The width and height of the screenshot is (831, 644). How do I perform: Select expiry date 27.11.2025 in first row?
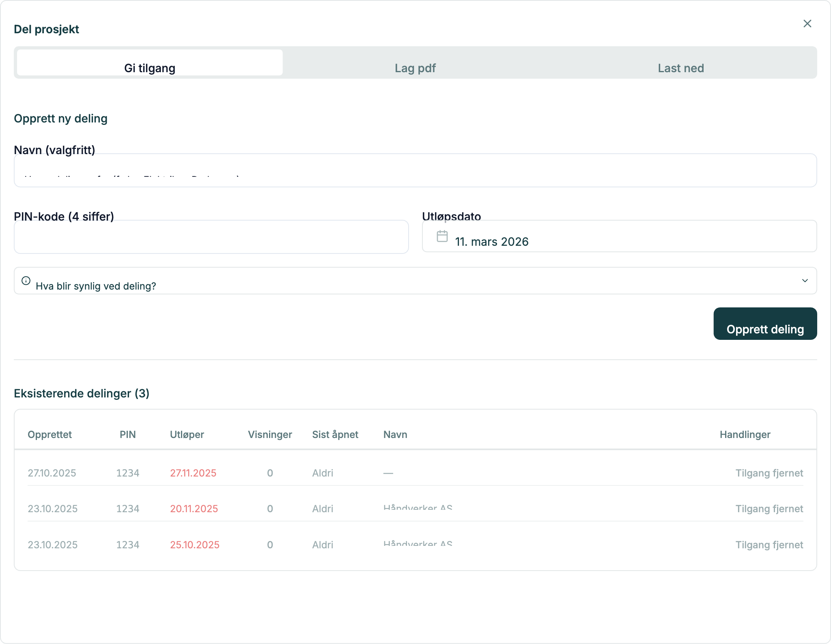tap(193, 473)
